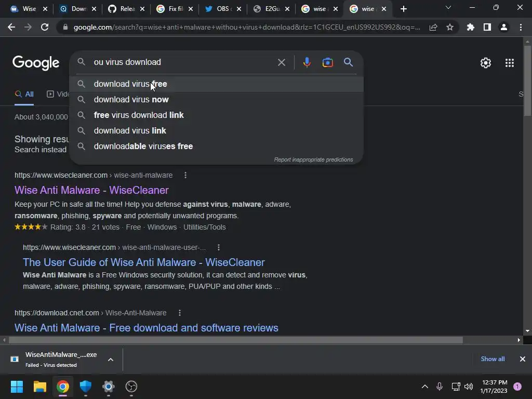Click the horizontal scrollbar thumb

click(x=236, y=340)
